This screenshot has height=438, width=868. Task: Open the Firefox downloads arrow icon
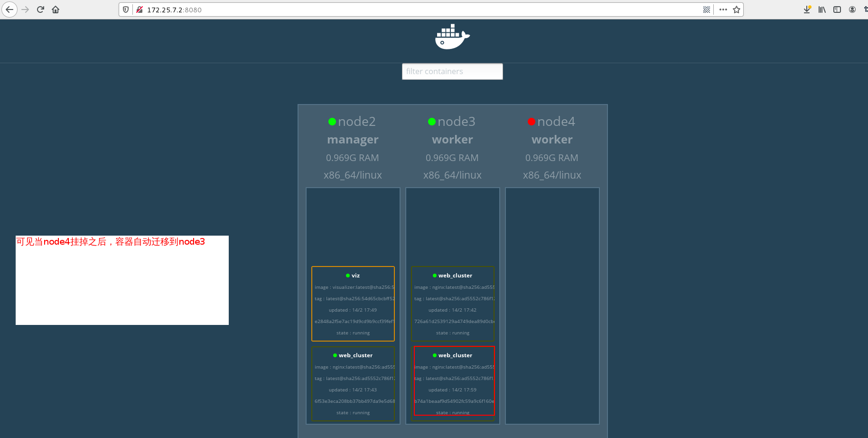click(x=807, y=10)
